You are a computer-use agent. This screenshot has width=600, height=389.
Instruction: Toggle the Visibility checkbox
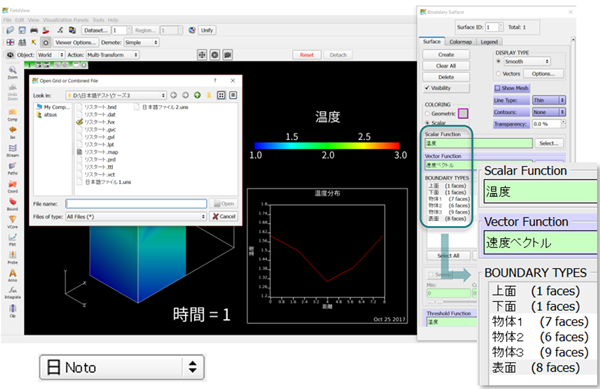click(427, 88)
